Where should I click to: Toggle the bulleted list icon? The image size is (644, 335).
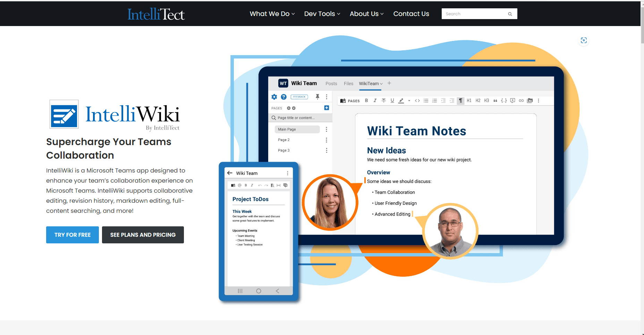click(x=426, y=101)
